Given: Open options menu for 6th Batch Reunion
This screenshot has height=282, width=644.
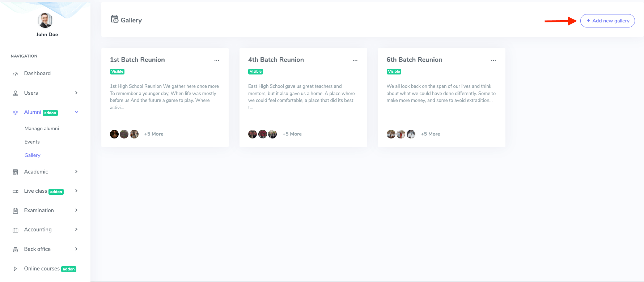Looking at the screenshot, I should [493, 60].
